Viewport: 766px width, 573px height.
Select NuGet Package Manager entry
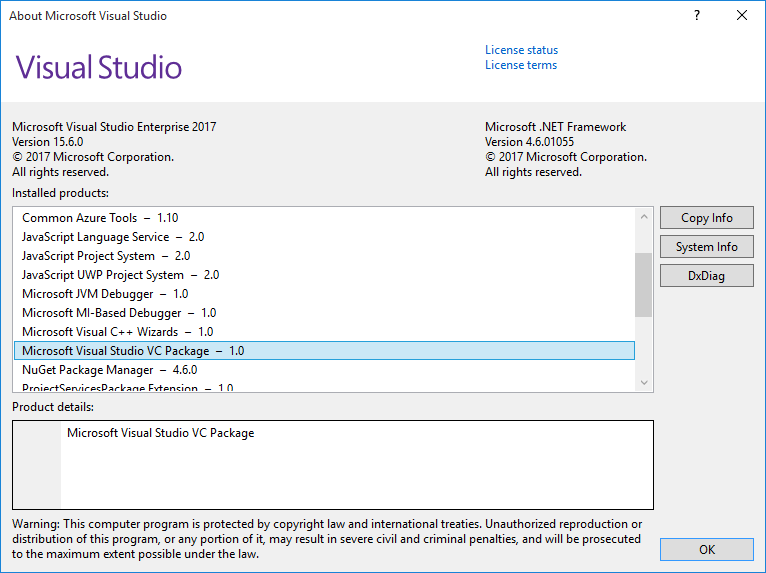[x=324, y=370]
